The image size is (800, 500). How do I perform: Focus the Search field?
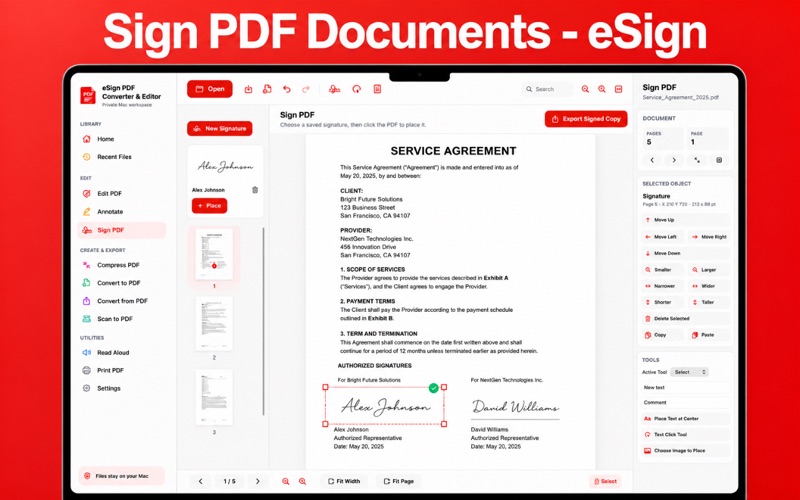point(547,89)
